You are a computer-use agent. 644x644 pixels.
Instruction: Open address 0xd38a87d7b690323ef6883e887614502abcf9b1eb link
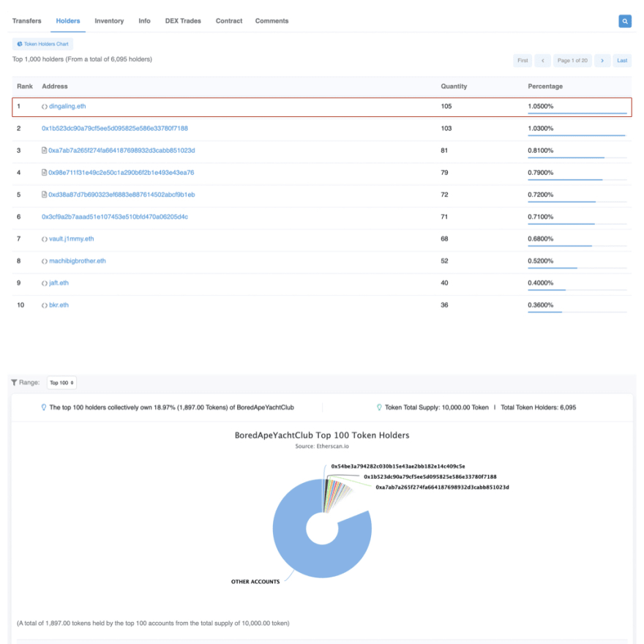pyautogui.click(x=121, y=195)
